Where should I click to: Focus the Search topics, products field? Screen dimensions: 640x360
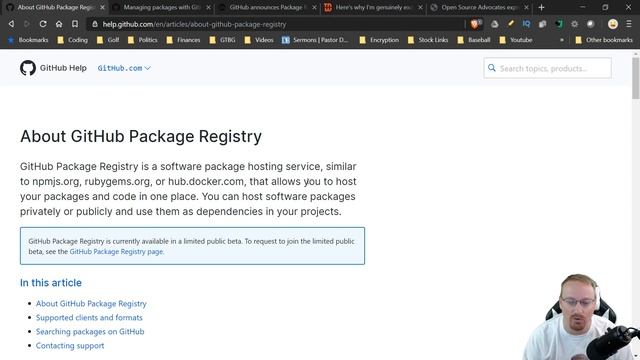click(x=547, y=68)
